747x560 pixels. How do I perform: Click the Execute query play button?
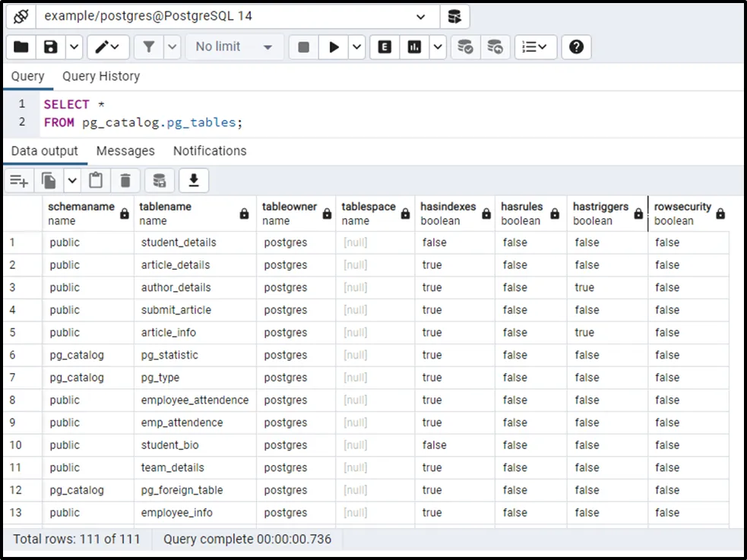pyautogui.click(x=334, y=47)
